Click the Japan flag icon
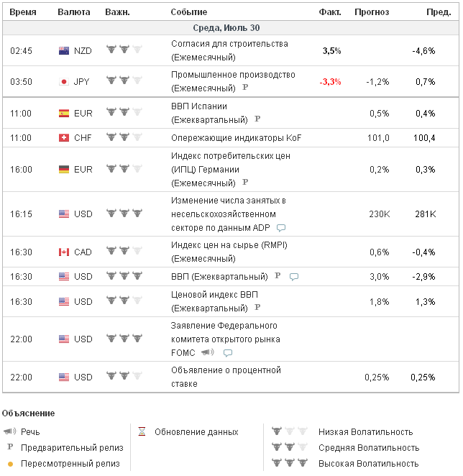Screen dimensions: 463x476 (x=64, y=82)
